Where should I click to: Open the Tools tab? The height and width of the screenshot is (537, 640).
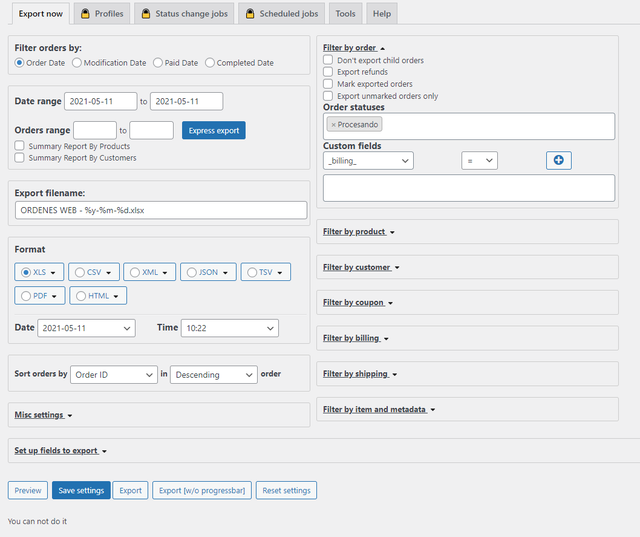(x=345, y=13)
